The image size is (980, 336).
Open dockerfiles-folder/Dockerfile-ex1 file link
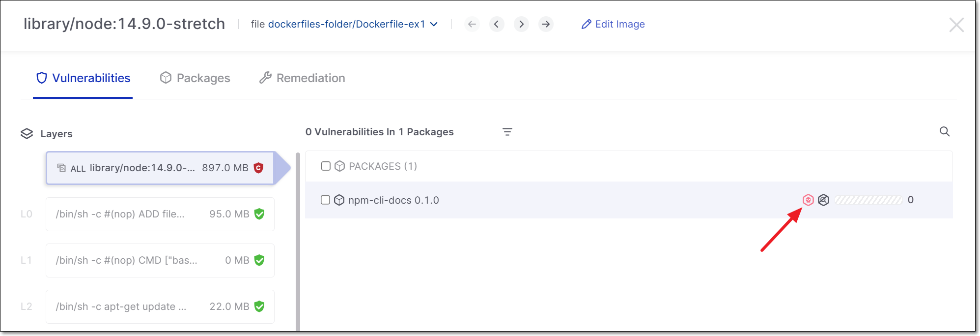point(347,24)
